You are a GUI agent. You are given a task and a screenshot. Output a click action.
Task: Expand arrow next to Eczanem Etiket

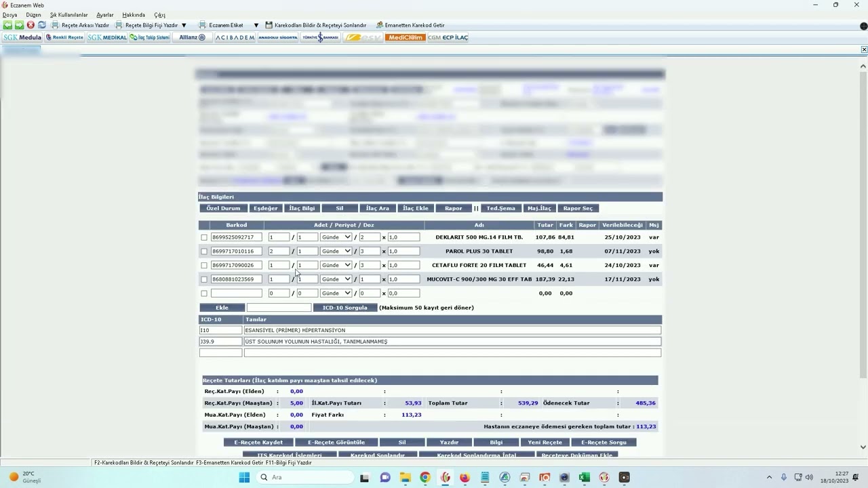point(256,25)
